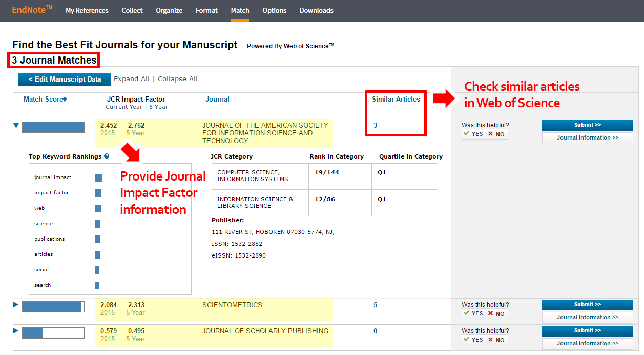Click the 5 Year impact factor label

(158, 107)
